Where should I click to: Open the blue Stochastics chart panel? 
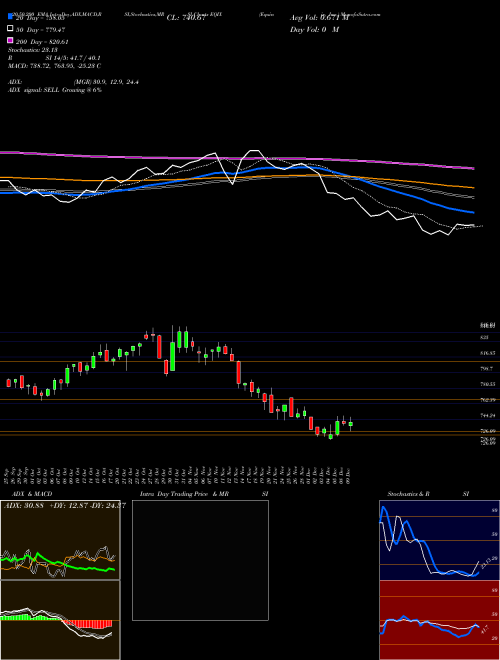[x=439, y=540]
